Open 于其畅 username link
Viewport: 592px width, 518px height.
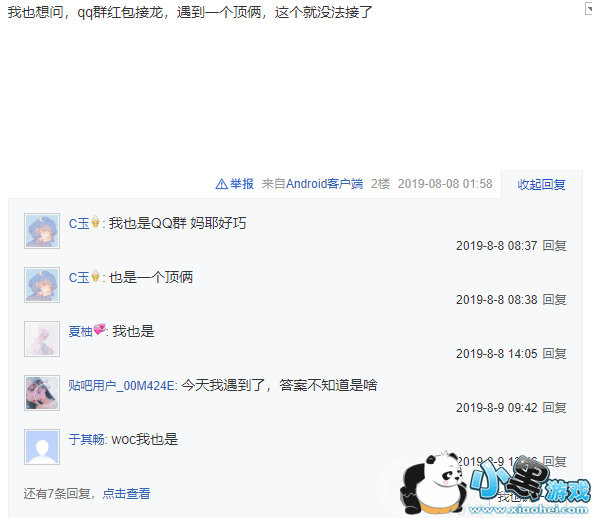point(86,439)
